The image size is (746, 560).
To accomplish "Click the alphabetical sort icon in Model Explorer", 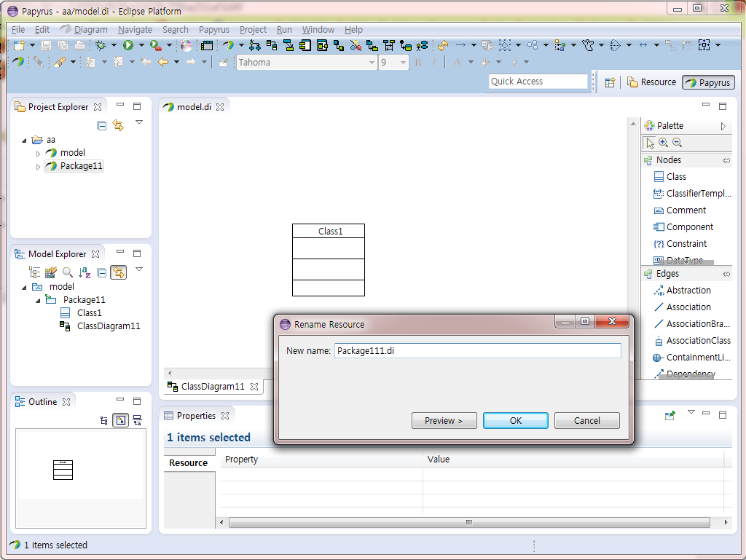I will 85,272.
